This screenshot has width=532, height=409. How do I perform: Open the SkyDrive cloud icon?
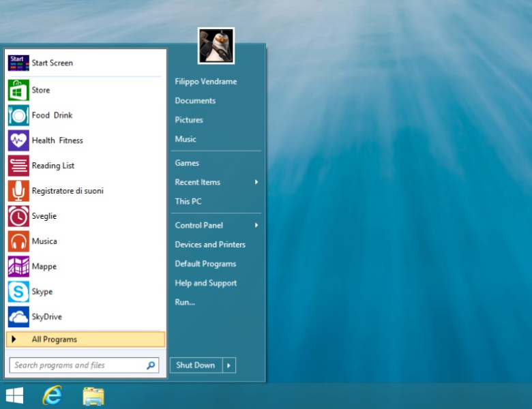coord(18,317)
